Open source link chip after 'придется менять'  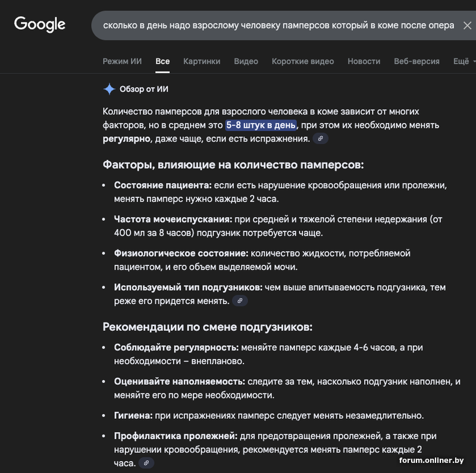coord(240,301)
